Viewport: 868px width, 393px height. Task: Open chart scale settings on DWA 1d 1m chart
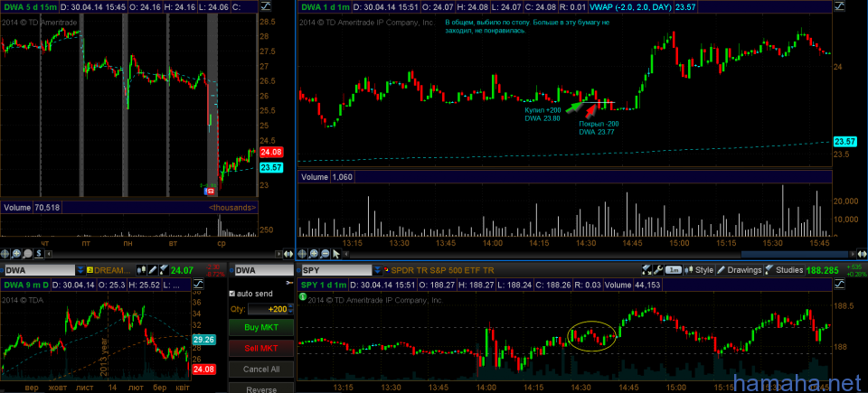(840, 7)
